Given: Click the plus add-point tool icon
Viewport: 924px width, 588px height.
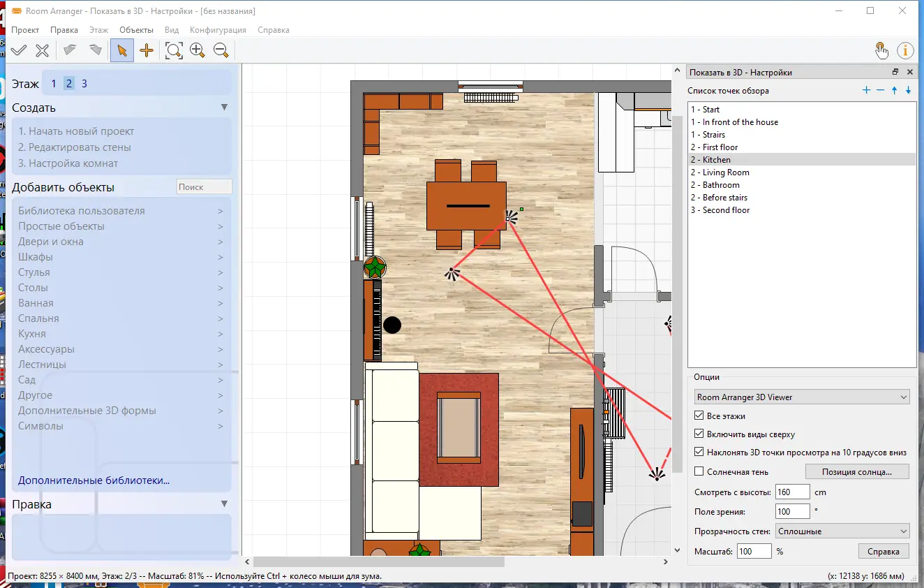Looking at the screenshot, I should click(147, 50).
